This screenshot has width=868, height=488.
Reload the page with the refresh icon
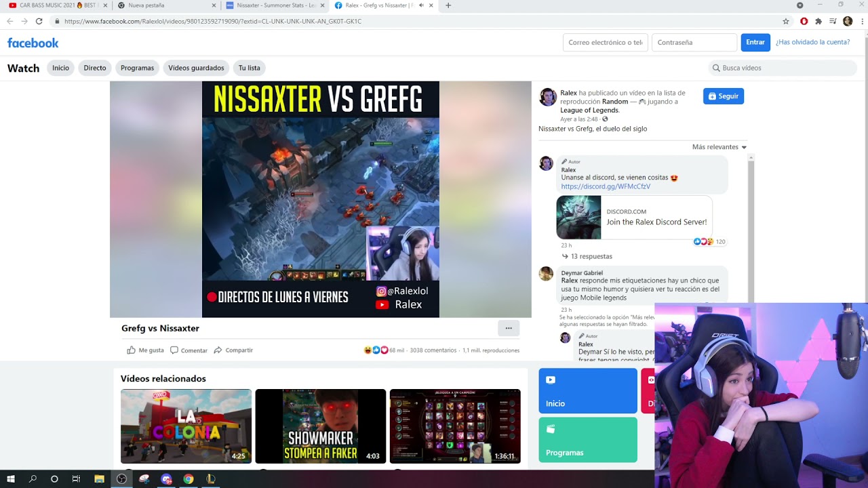(x=39, y=21)
